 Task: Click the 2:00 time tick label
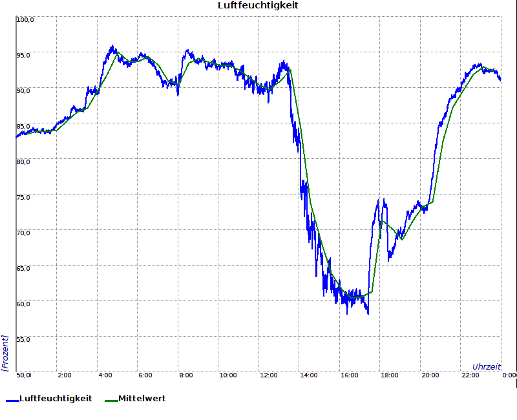pyautogui.click(x=65, y=375)
